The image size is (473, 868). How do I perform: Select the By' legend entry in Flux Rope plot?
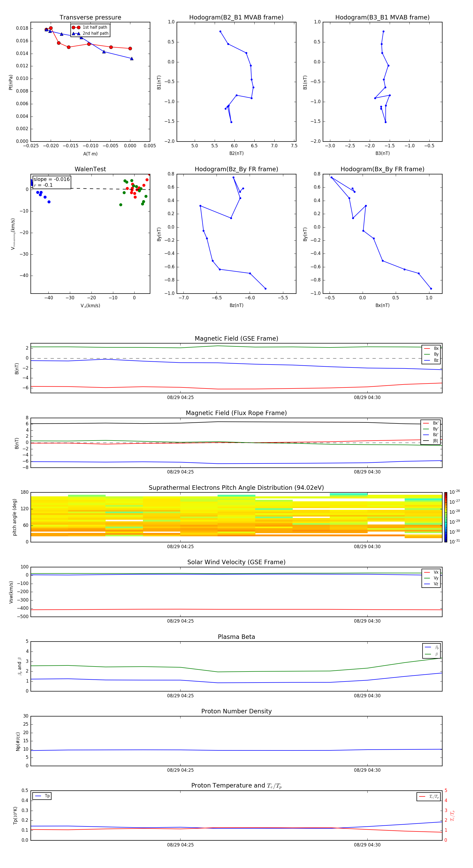431,429
